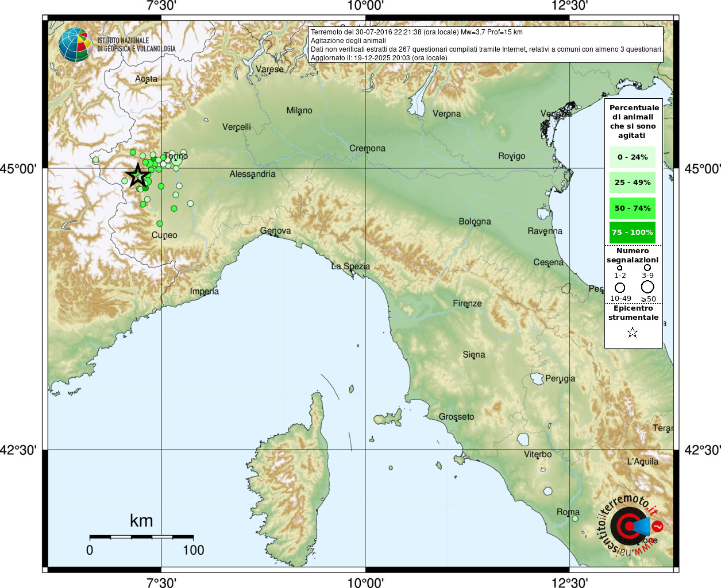Click the epicenter star near Torino

pyautogui.click(x=137, y=175)
